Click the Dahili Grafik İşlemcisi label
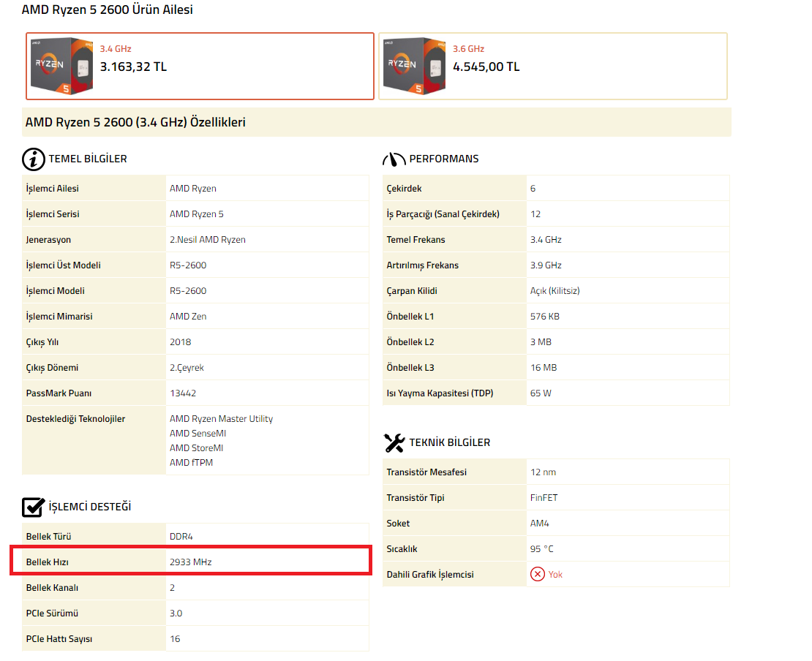Image resolution: width=812 pixels, height=661 pixels. 430,575
